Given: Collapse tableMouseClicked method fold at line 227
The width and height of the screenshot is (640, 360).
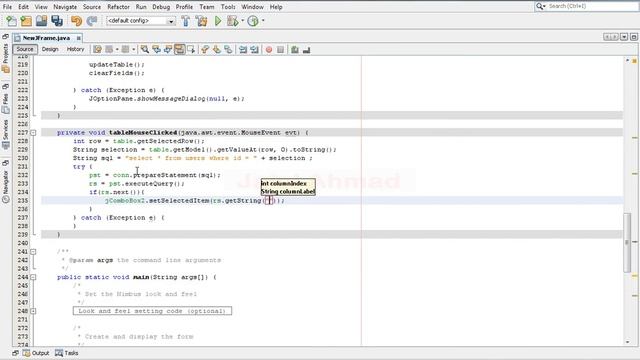Looking at the screenshot, I should [x=33, y=133].
